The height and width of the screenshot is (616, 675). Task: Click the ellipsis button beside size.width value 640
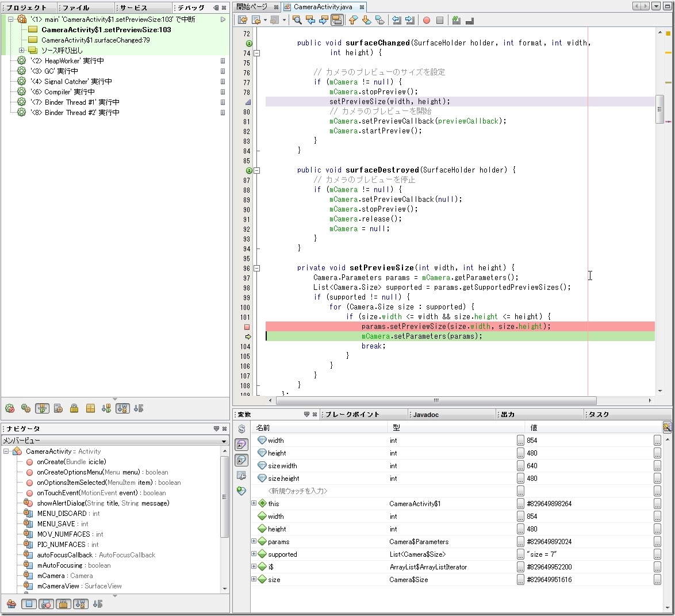520,466
